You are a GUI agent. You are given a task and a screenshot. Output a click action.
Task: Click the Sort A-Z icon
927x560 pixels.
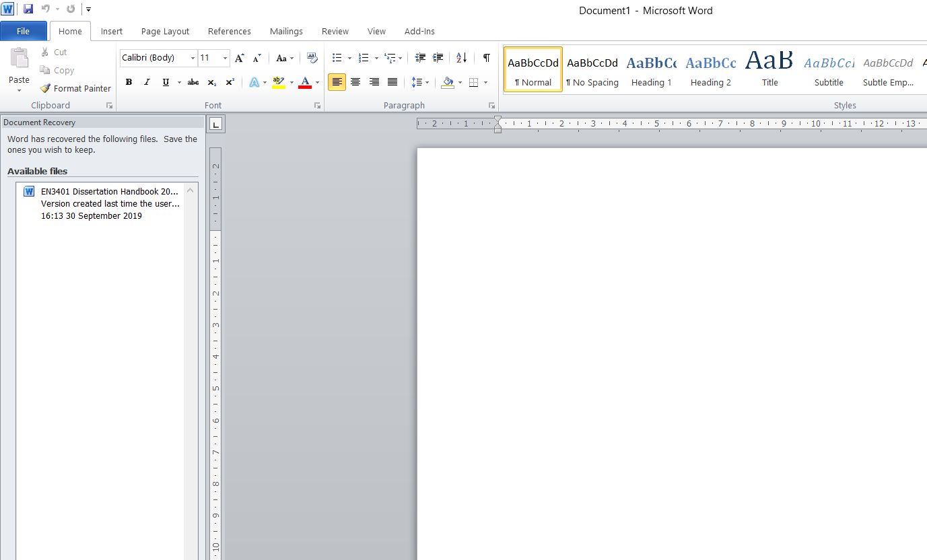click(x=461, y=58)
